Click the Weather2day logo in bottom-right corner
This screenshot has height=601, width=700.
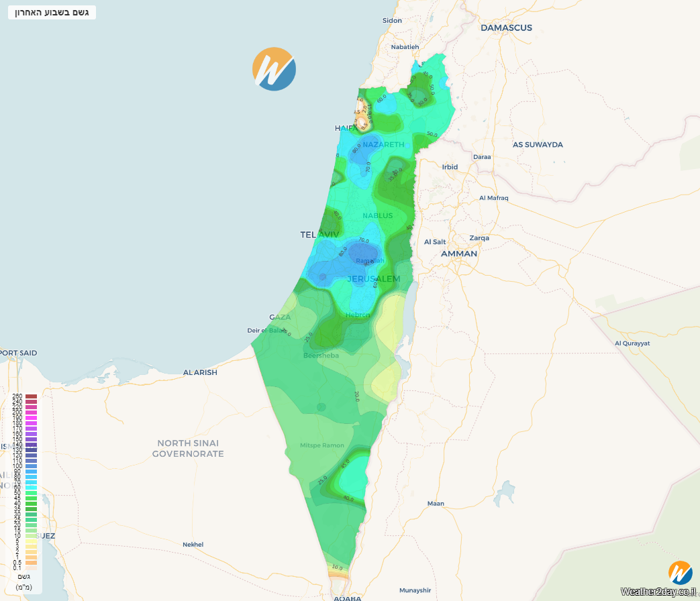680,573
